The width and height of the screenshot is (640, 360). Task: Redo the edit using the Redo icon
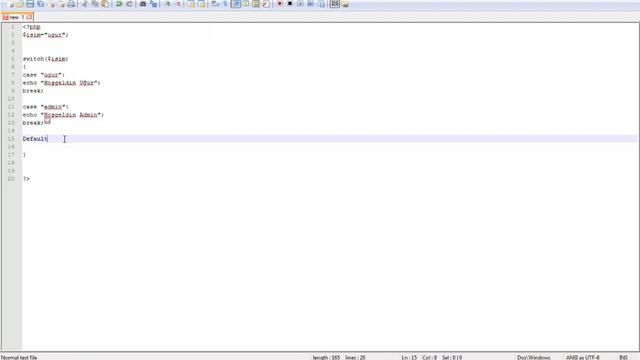[129, 4]
